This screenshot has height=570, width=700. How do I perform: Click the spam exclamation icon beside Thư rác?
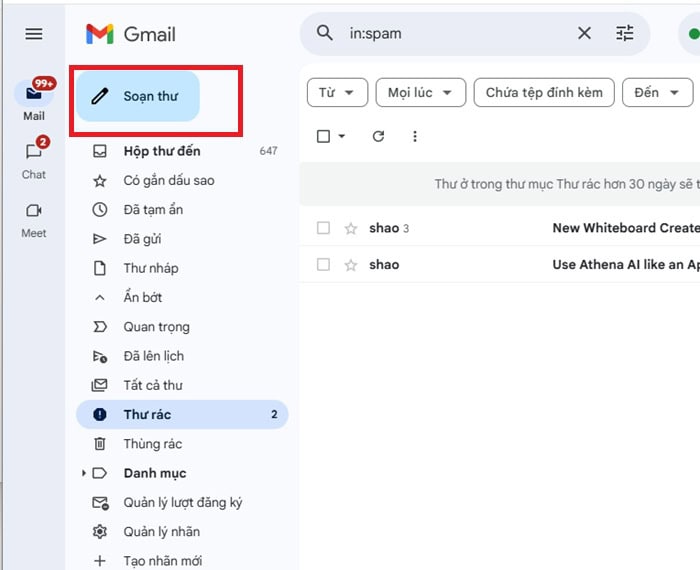click(100, 415)
